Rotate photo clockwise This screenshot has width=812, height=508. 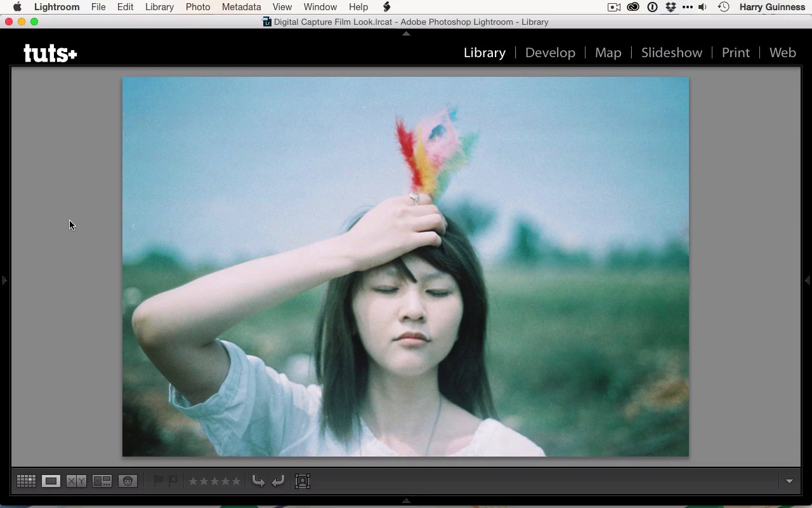278,481
